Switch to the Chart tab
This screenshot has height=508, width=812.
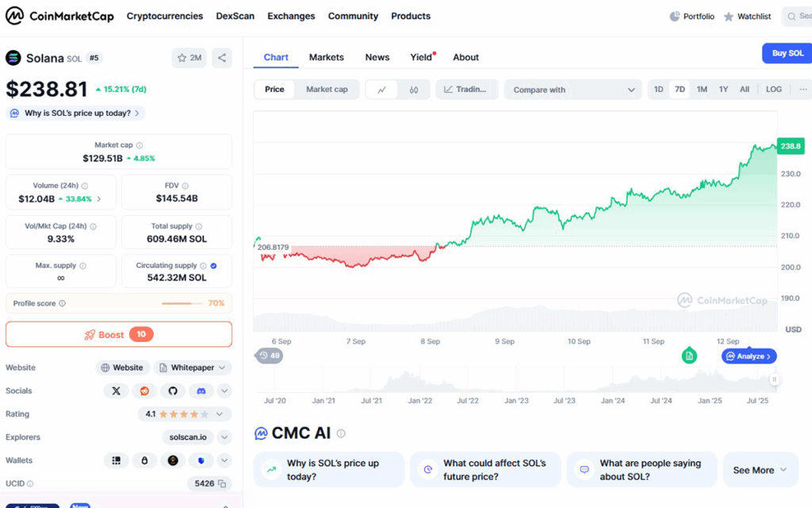click(x=275, y=57)
